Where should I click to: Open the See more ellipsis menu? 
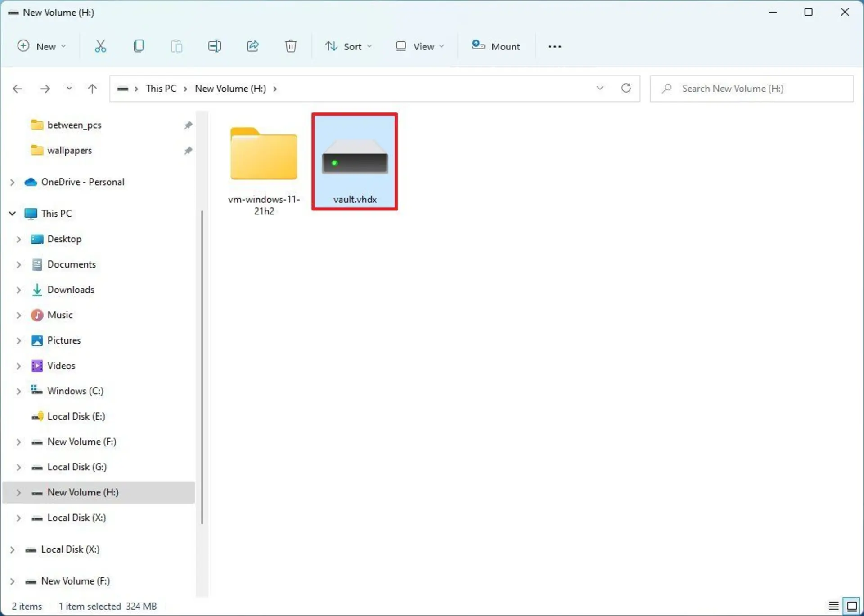(554, 46)
